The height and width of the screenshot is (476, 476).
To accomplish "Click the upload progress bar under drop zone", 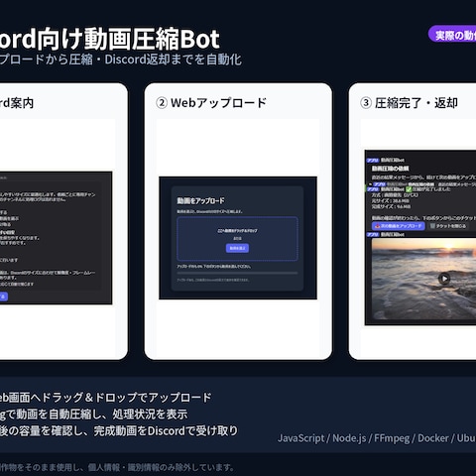I will pos(237,273).
